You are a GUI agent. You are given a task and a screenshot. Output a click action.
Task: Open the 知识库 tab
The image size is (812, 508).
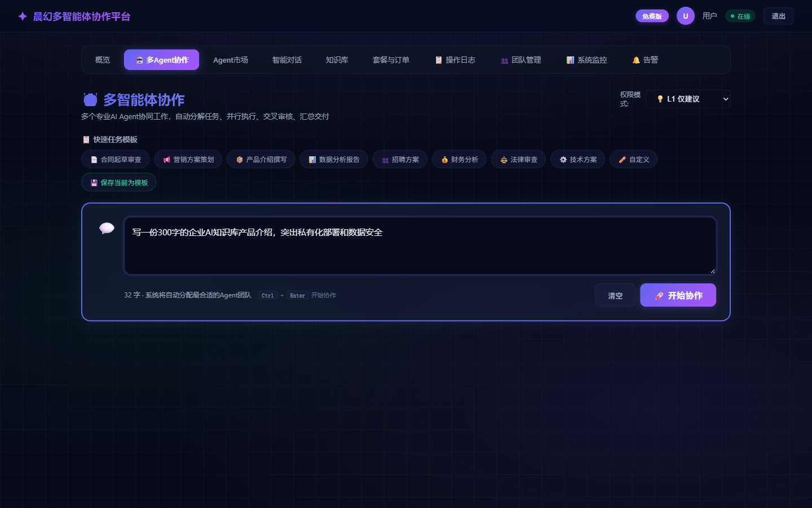[x=337, y=60]
